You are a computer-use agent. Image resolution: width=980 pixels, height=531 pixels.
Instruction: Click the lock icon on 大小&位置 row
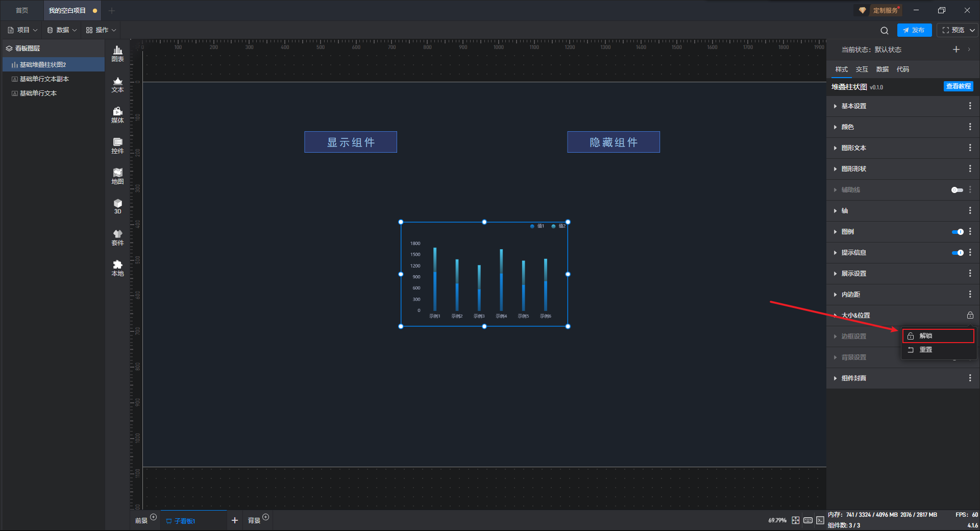[970, 315]
